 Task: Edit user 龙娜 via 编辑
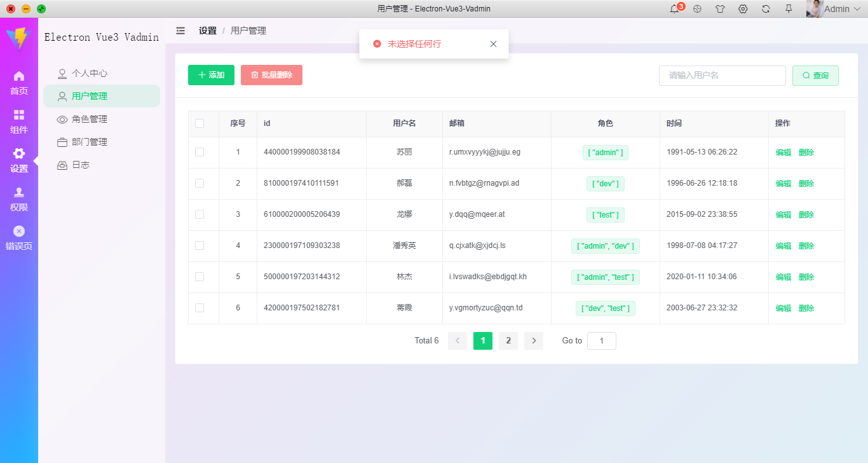[x=783, y=215]
